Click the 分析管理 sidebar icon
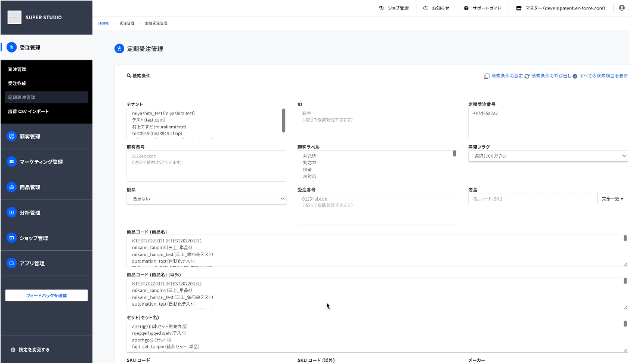 (11, 213)
